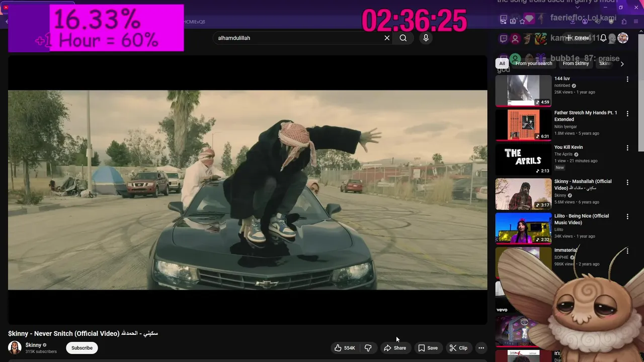Dislike the video with the thumbs down icon

[x=368, y=348]
